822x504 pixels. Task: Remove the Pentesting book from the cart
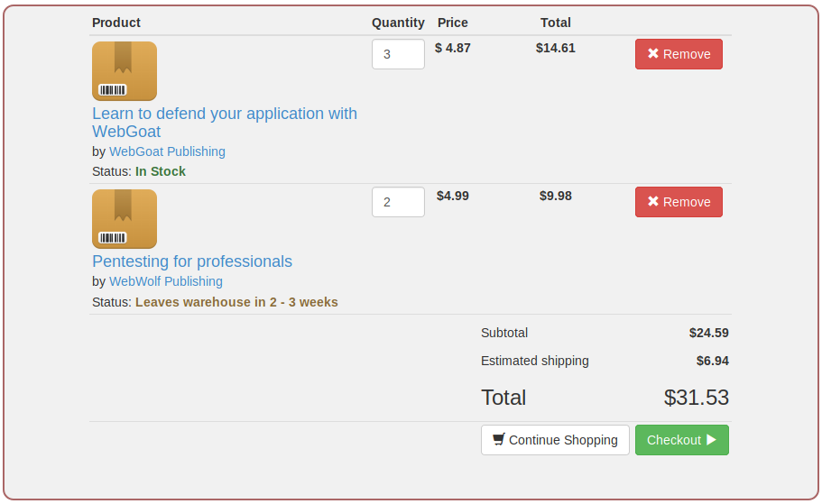(679, 202)
